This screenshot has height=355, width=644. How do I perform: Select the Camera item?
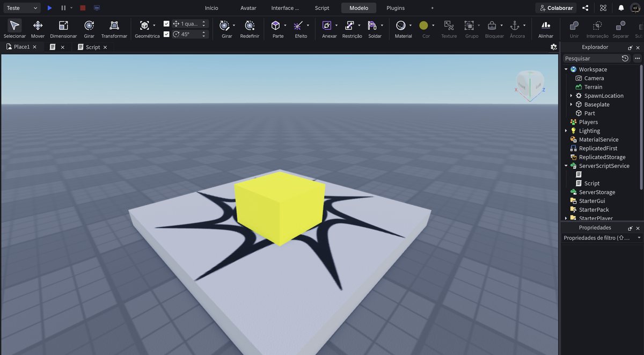coord(594,78)
